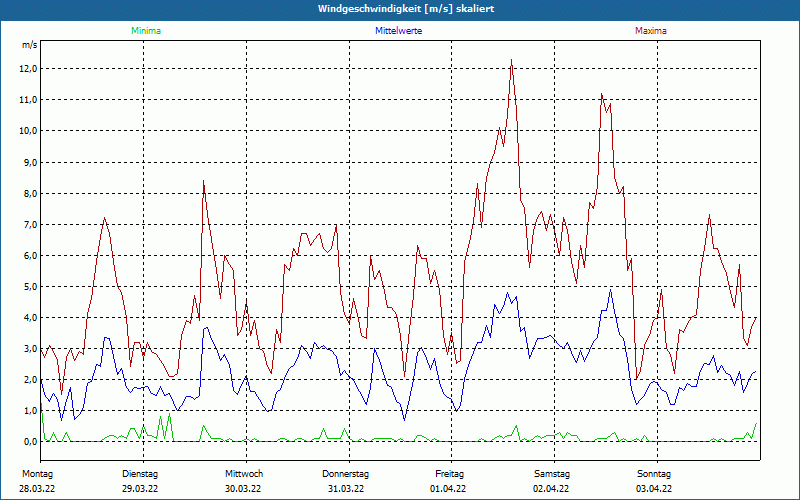Viewport: 800px width, 500px height.
Task: Click the date 01.04.22
Action: pyautogui.click(x=448, y=489)
